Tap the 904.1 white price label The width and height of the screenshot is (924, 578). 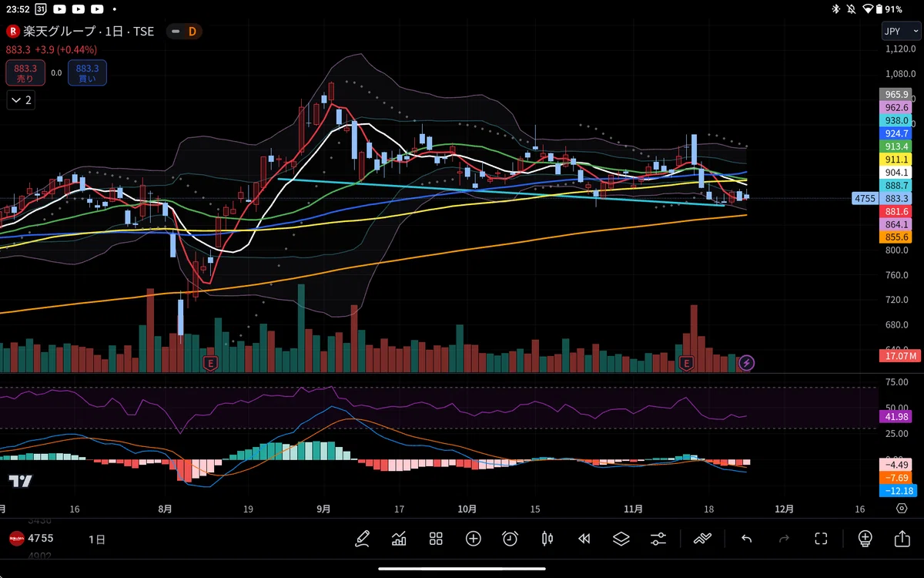(x=897, y=173)
